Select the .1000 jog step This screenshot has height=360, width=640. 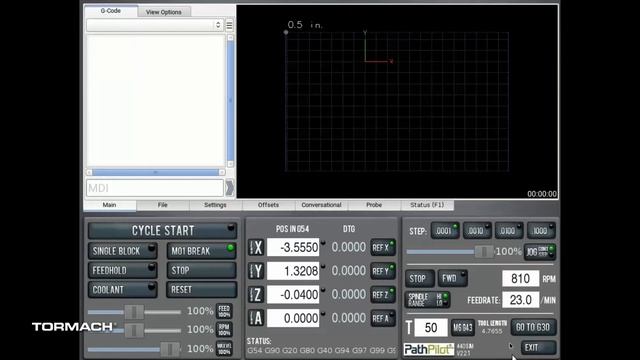(x=541, y=231)
